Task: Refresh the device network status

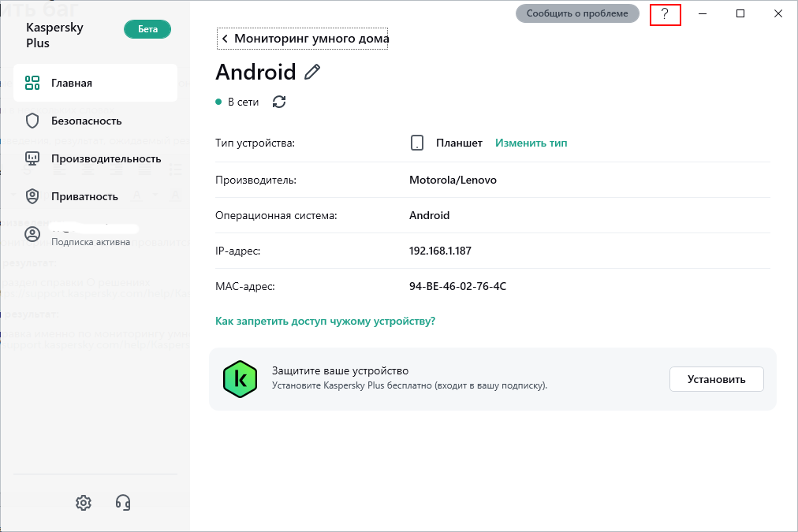Action: point(279,102)
